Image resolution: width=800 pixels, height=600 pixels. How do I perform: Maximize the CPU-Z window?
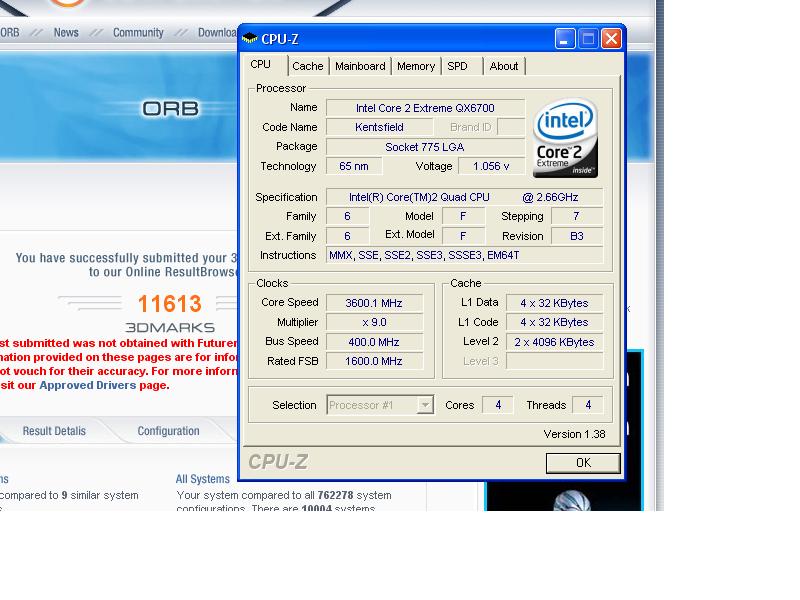point(588,39)
